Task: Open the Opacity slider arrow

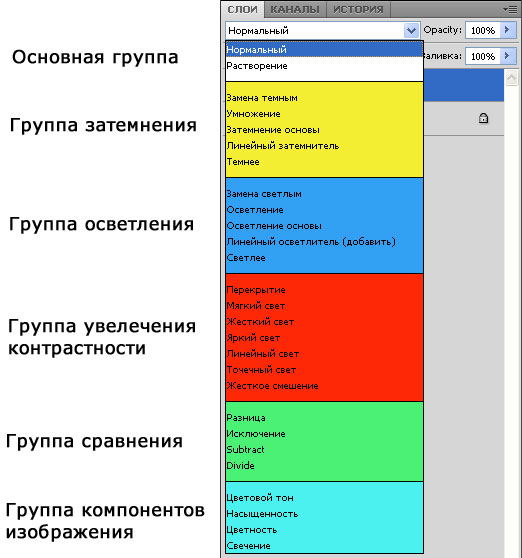Action: tap(507, 30)
